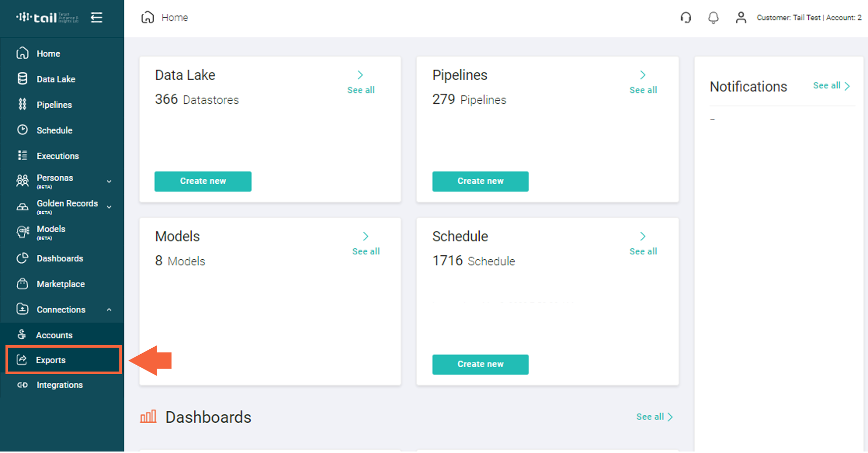This screenshot has width=868, height=453.
Task: Select Marketplace bag icon in sidebar
Action: 22,284
